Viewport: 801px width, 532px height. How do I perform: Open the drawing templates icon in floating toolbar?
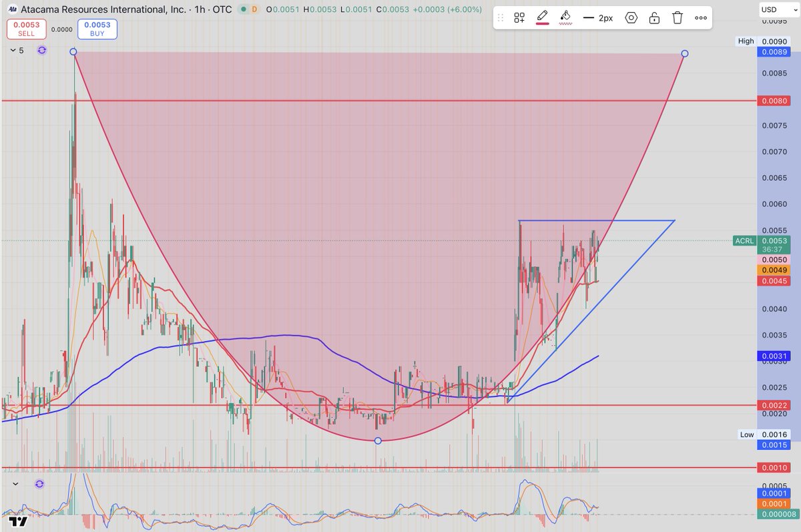[x=519, y=18]
